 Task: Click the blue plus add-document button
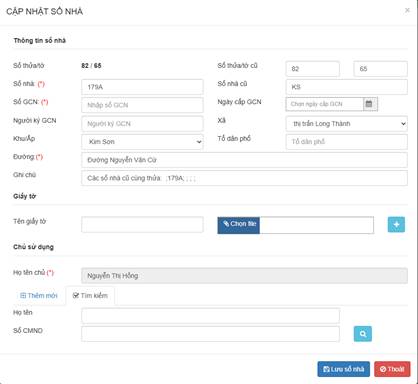(x=396, y=224)
